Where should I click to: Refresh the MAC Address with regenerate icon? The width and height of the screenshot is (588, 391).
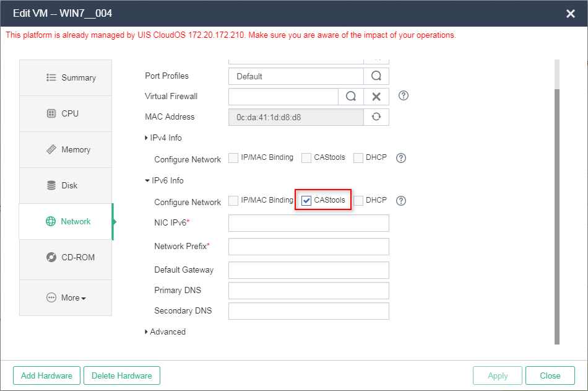376,117
